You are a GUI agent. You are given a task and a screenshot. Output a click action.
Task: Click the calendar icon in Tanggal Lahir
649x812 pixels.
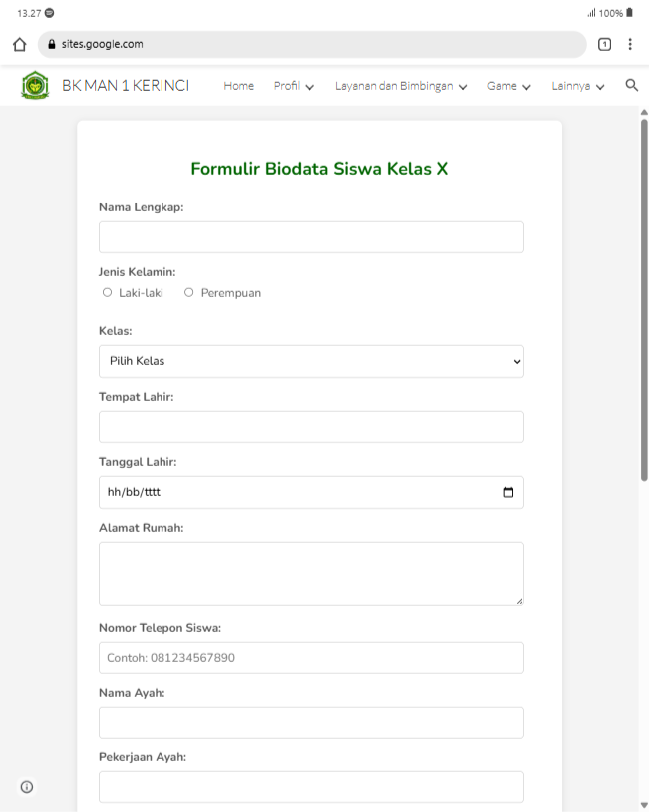pos(508,492)
